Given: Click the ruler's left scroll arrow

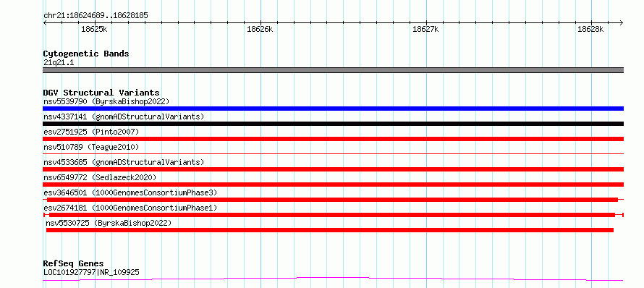Looking at the screenshot, I should (45, 22).
